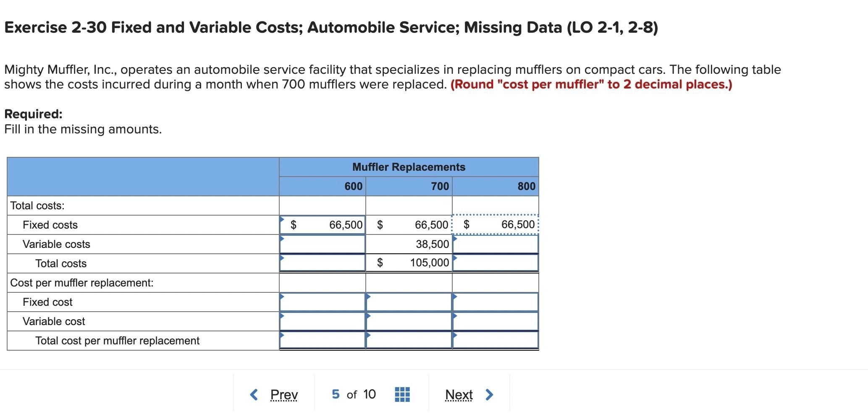The image size is (868, 414).
Task: Click the right chevron beside Next
Action: (489, 394)
